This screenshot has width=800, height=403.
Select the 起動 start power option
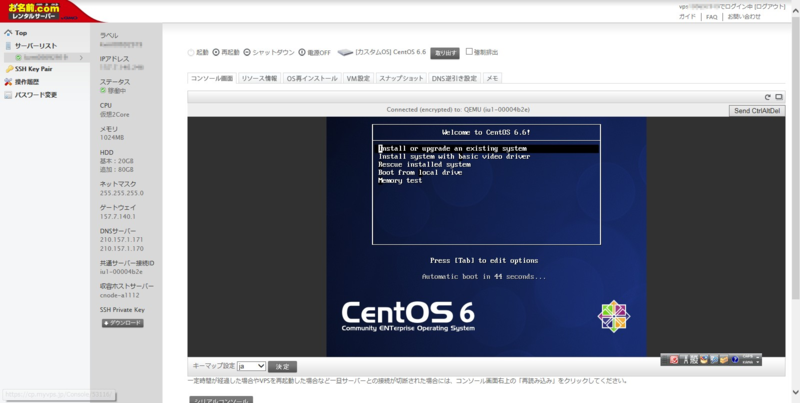[198, 53]
